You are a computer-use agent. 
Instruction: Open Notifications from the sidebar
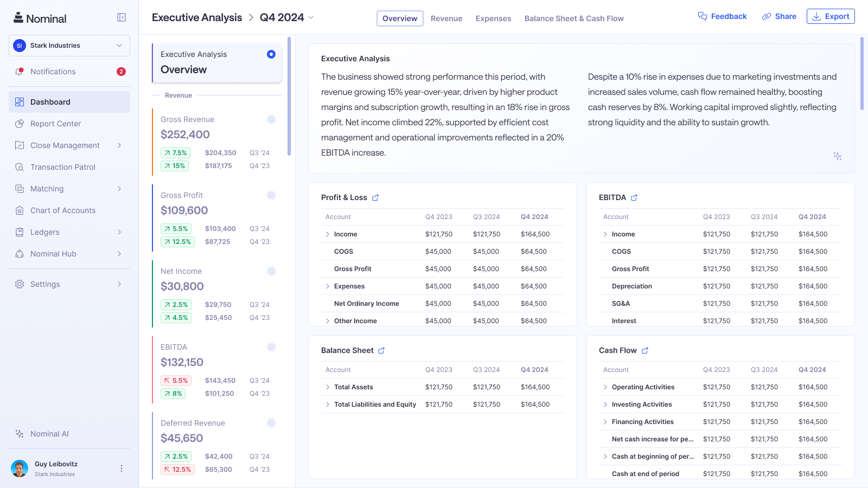(53, 71)
